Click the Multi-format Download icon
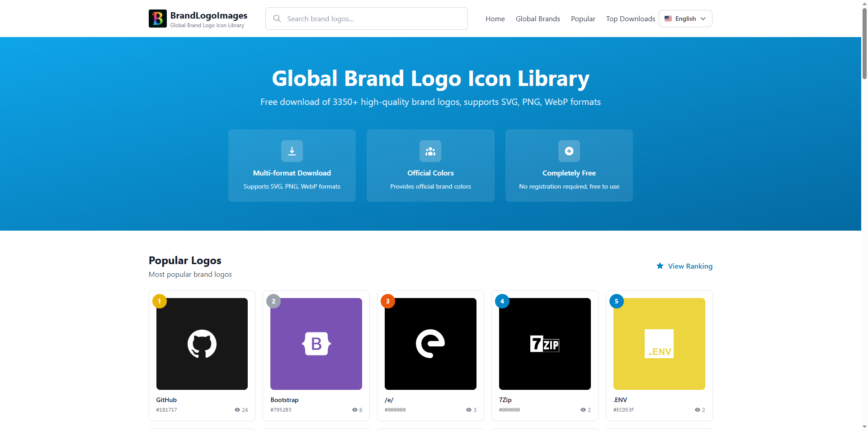This screenshot has height=431, width=868. pyautogui.click(x=292, y=151)
